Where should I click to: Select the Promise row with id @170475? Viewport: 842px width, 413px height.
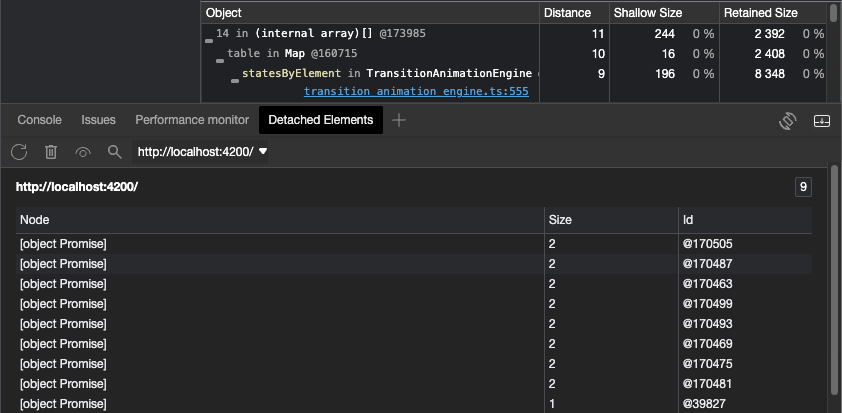tap(414, 364)
